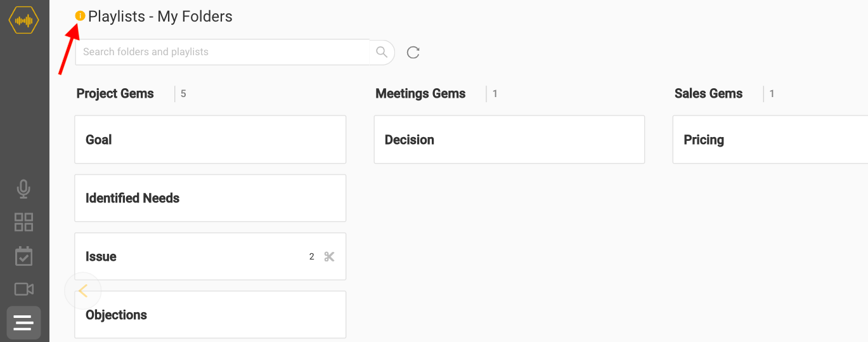Open the microphone recording section in sidebar

tap(23, 188)
